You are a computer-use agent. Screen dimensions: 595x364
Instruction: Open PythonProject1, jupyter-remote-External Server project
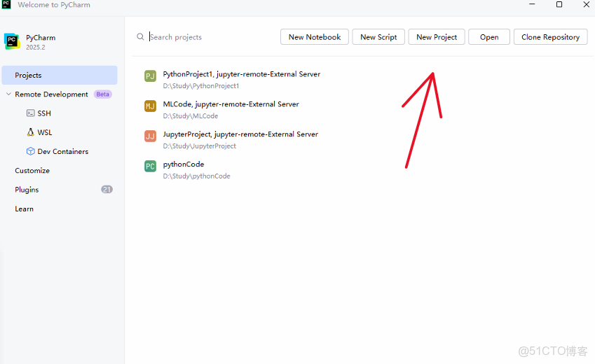[241, 74]
